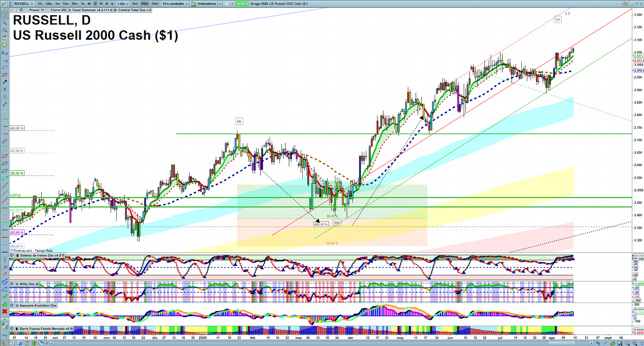The height and width of the screenshot is (346, 644).
Task: Select the Q quarterly timeframe
Action: pos(112,4)
